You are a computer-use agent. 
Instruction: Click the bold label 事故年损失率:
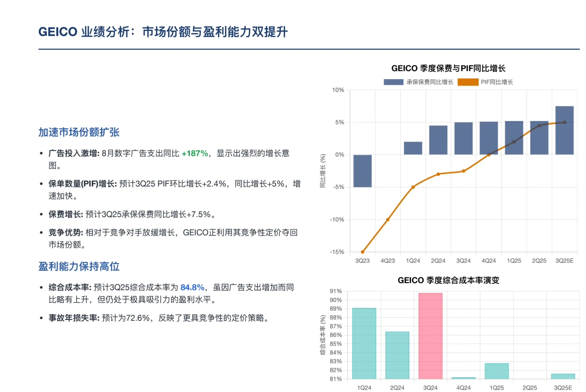click(74, 318)
